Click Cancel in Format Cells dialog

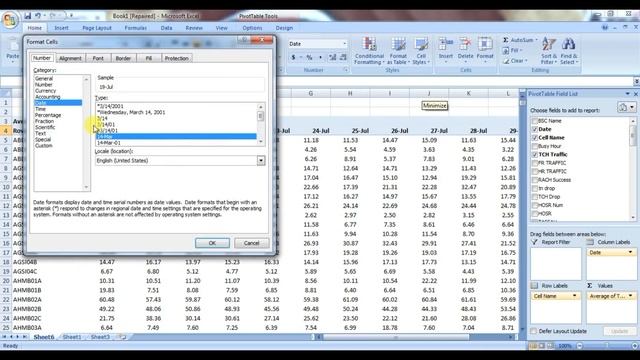click(251, 243)
